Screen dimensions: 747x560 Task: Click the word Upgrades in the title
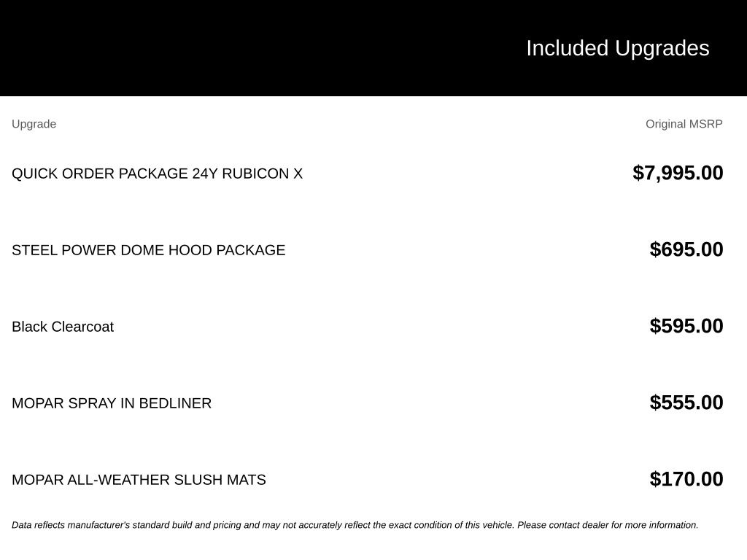662,49
